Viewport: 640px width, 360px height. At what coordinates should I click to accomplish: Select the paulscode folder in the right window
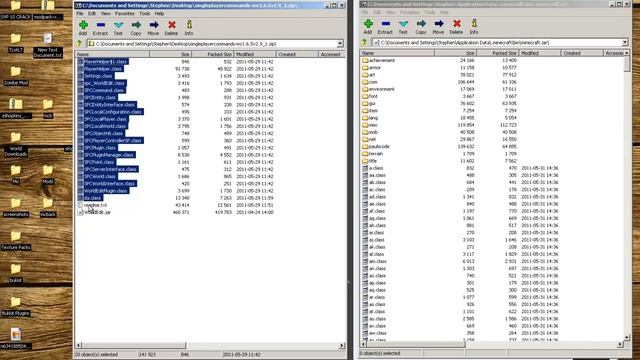click(x=379, y=147)
